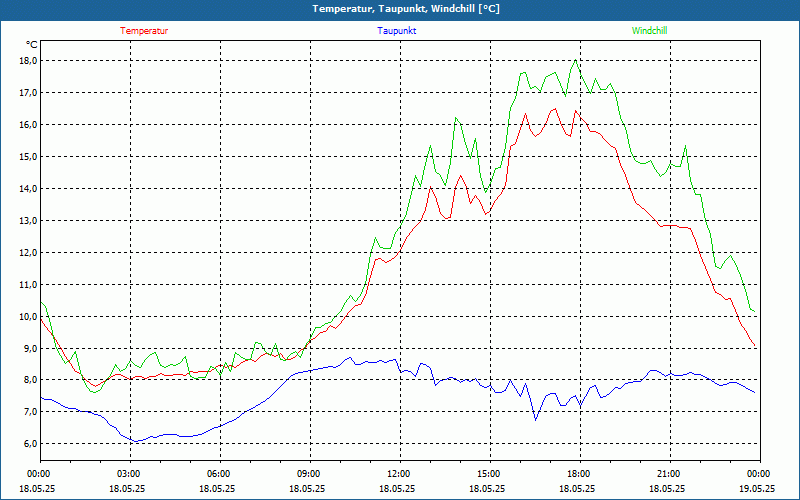Click the 18,0 y-axis value

coord(28,61)
